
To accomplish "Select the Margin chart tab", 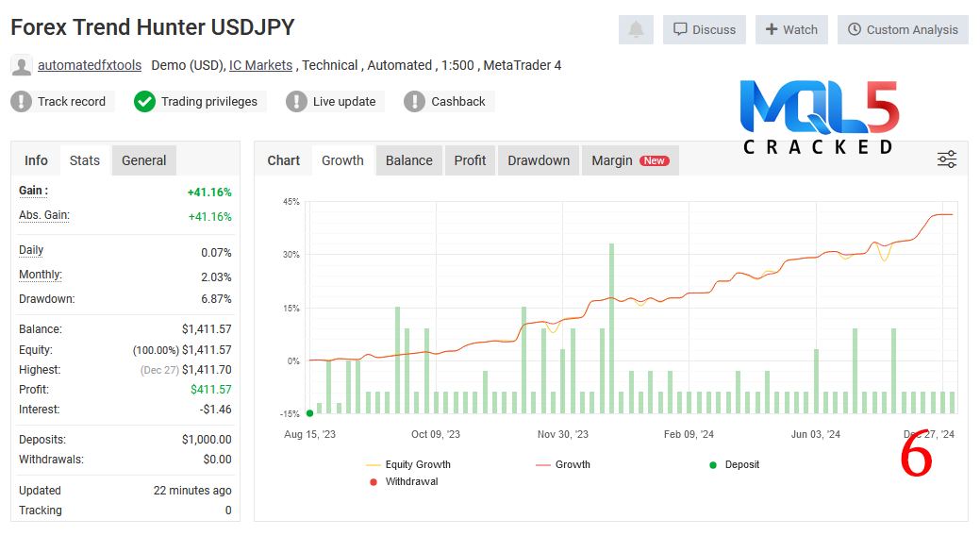I will 630,160.
